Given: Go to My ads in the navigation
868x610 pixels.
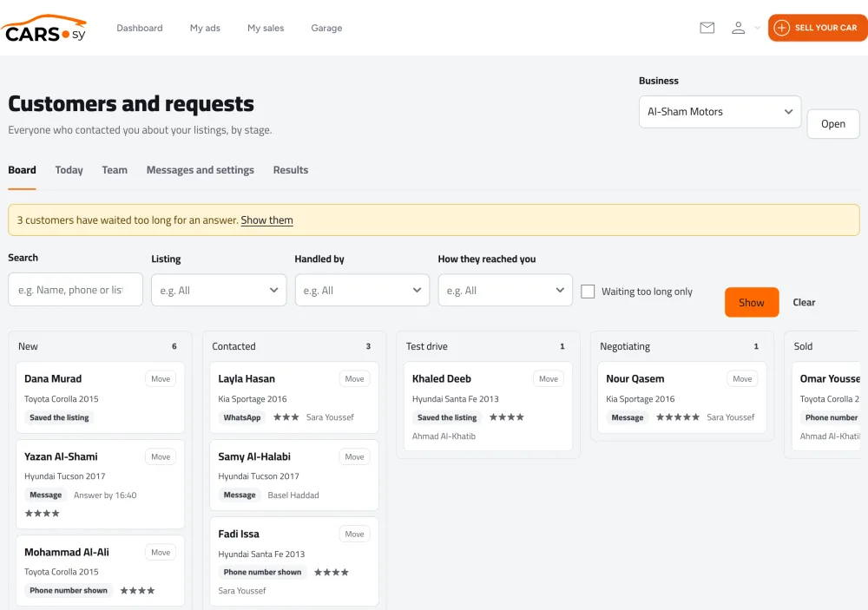Looking at the screenshot, I should click(x=205, y=29).
